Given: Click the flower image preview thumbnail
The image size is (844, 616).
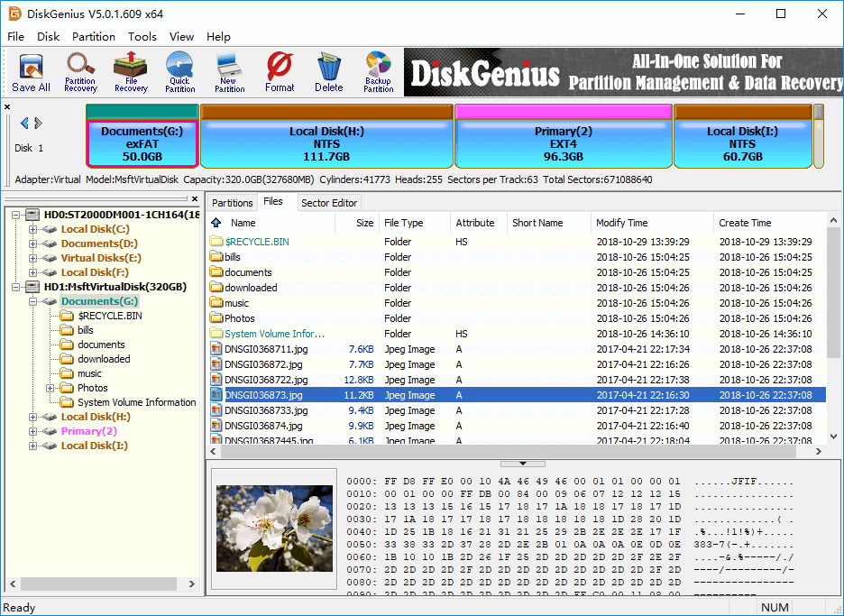Looking at the screenshot, I should pos(274,528).
